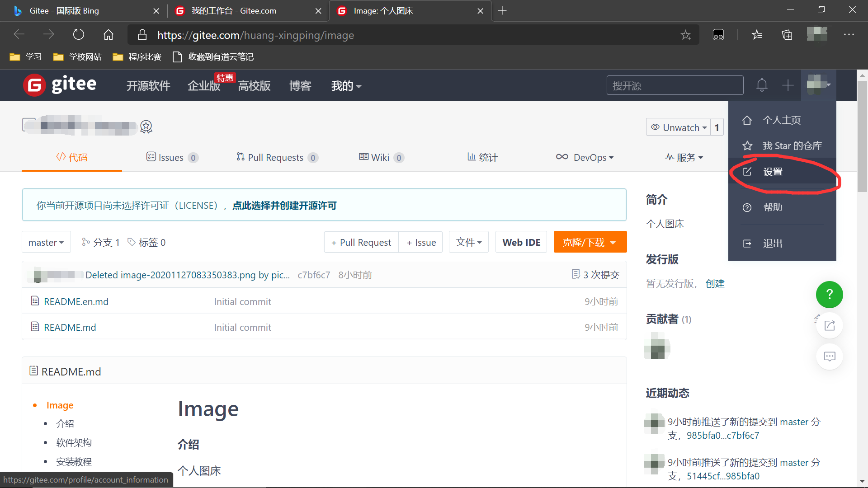Click the + Pull Request button
The height and width of the screenshot is (488, 868).
click(x=361, y=242)
